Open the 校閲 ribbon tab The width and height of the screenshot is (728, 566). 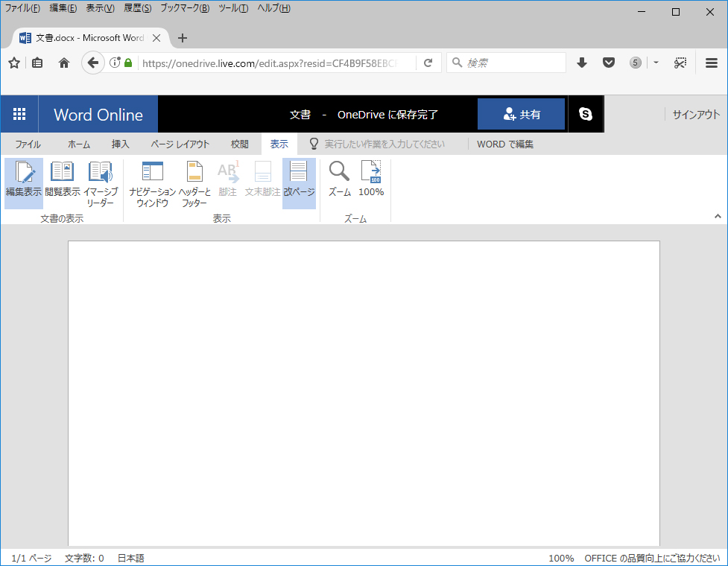pyautogui.click(x=240, y=144)
